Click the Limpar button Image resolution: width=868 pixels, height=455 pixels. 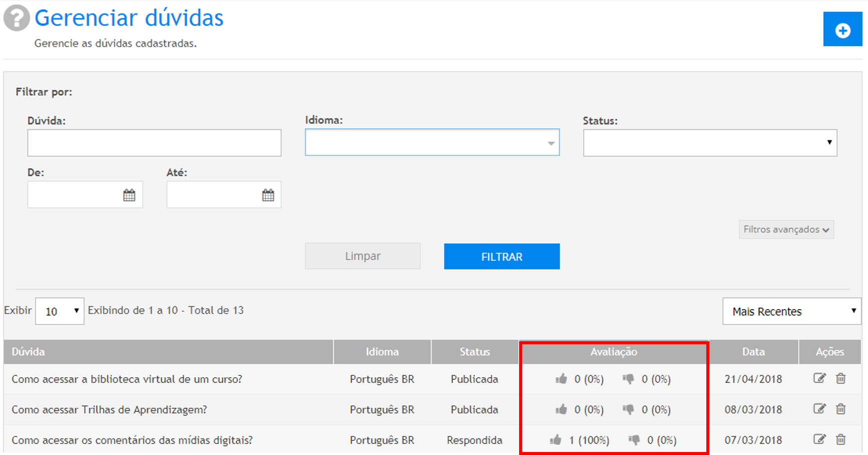[x=362, y=256]
